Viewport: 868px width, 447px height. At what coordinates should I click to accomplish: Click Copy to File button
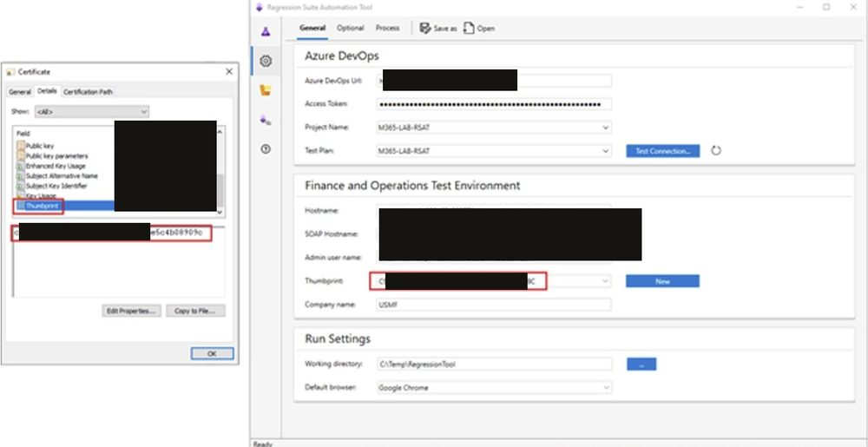click(x=195, y=311)
